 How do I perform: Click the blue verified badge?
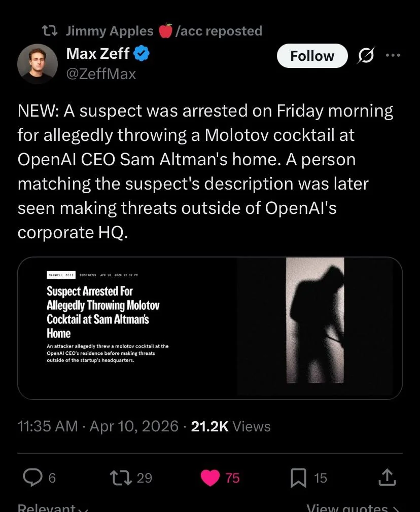click(x=142, y=52)
